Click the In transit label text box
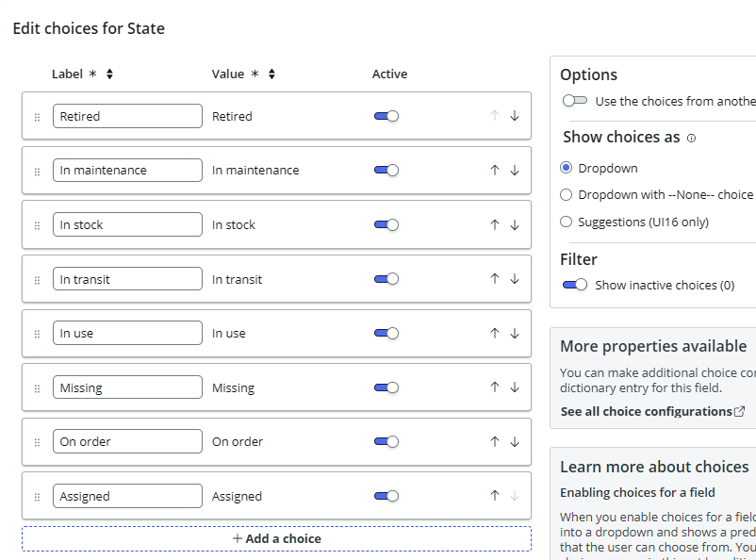Viewport: 756px width, 560px height. 127,279
